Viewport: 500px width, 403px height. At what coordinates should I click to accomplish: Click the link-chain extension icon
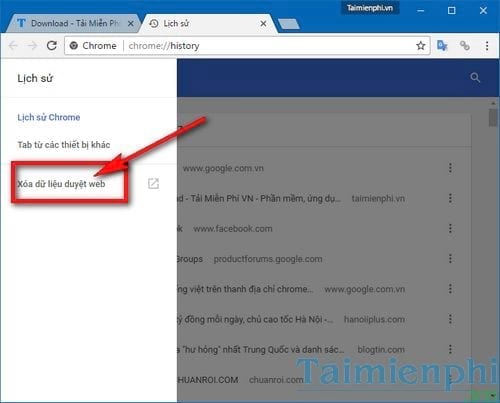point(465,45)
